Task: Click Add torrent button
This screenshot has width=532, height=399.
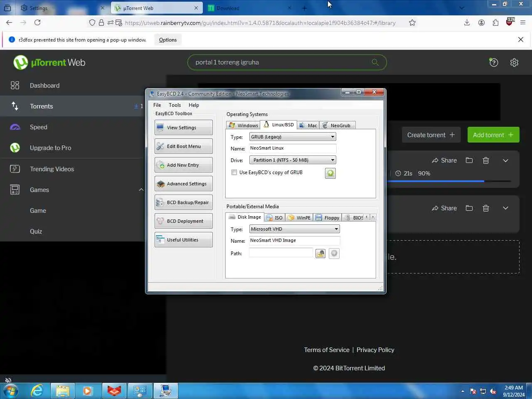Action: click(493, 135)
